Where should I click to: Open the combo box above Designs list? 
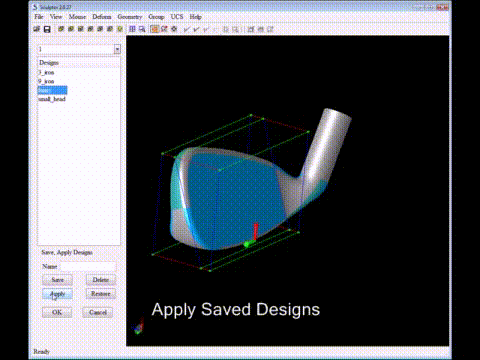pyautogui.click(x=117, y=49)
